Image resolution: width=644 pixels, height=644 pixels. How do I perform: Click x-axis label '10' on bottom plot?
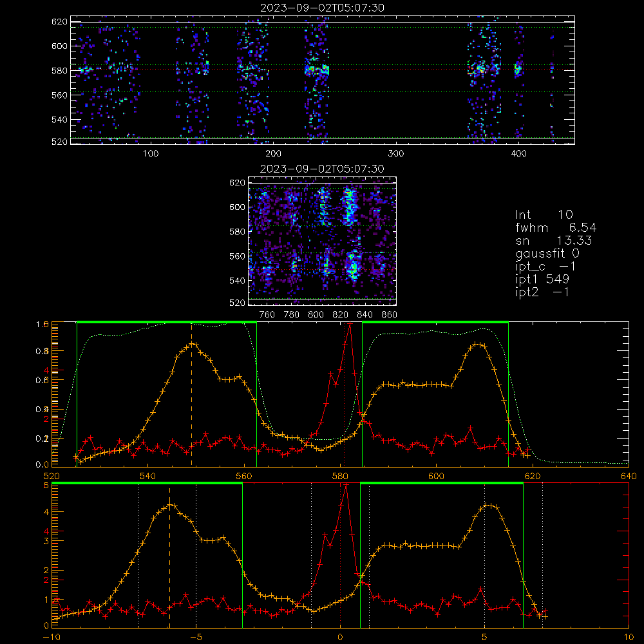pos(629,638)
